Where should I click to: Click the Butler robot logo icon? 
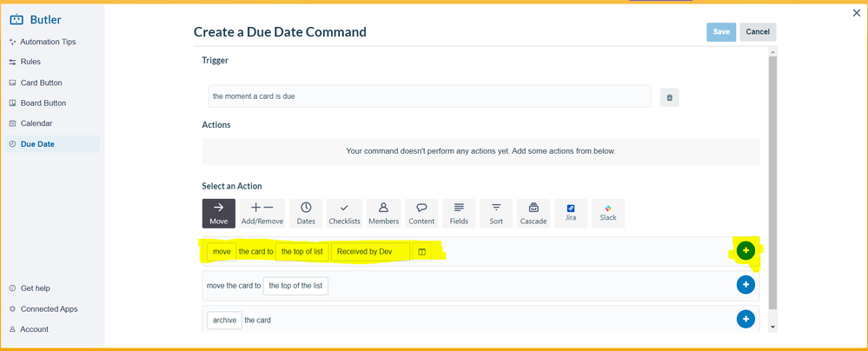[17, 19]
